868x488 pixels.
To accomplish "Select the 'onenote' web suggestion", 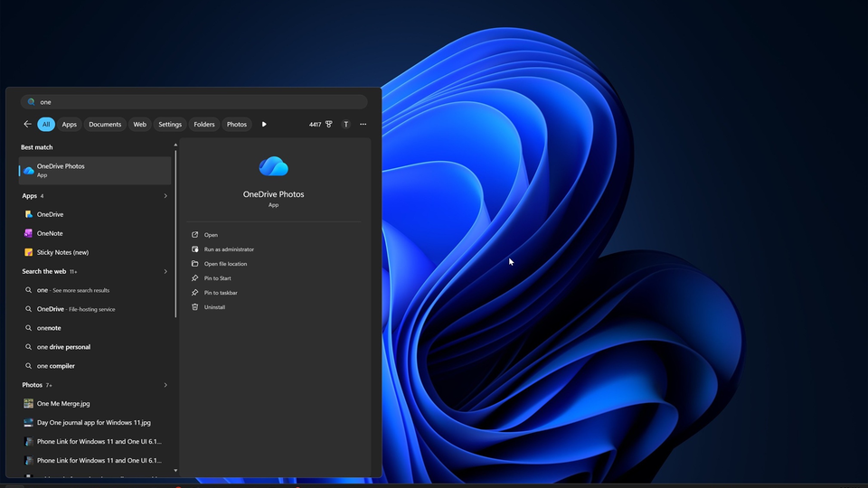I will (x=95, y=327).
